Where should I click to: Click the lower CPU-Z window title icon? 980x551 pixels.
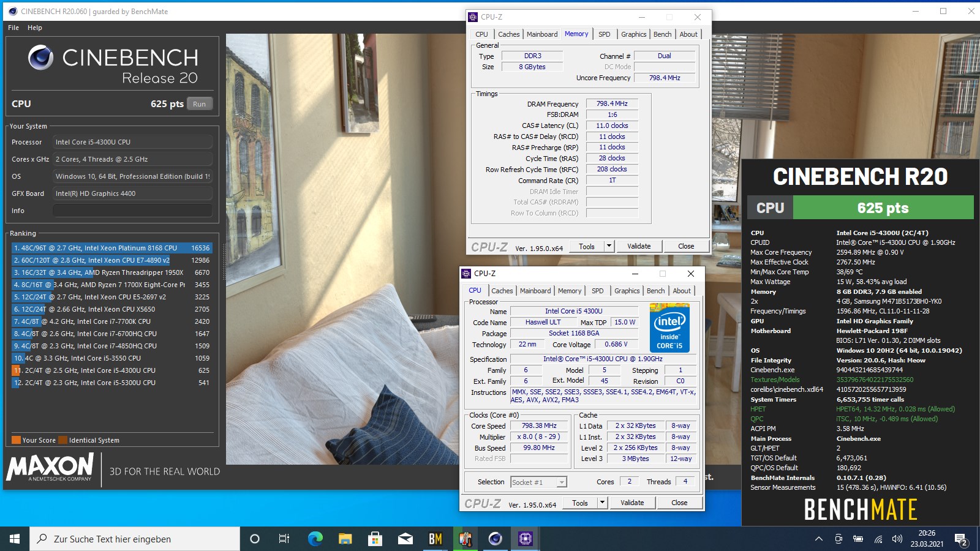(x=466, y=274)
